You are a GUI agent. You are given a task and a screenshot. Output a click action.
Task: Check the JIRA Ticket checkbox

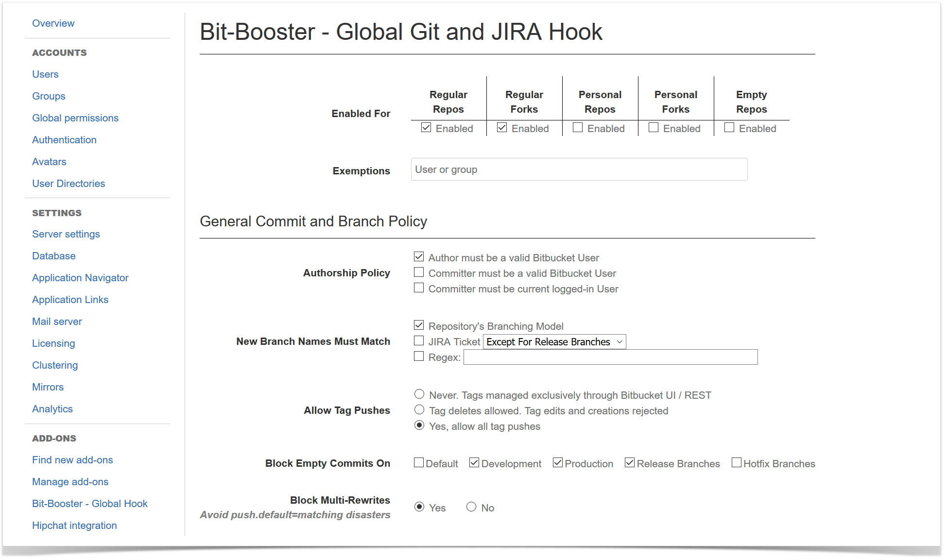419,340
